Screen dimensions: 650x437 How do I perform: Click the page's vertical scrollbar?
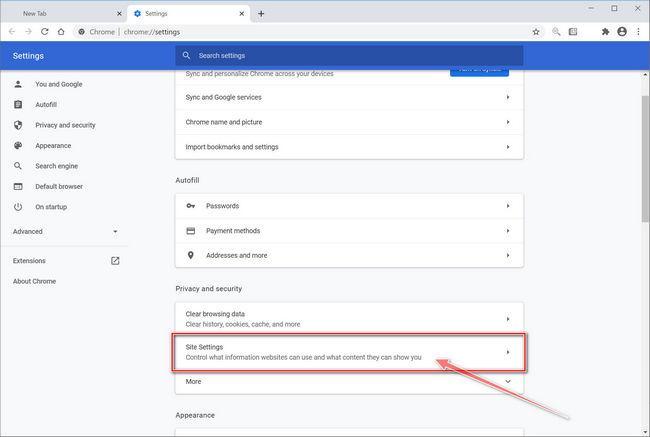click(645, 160)
